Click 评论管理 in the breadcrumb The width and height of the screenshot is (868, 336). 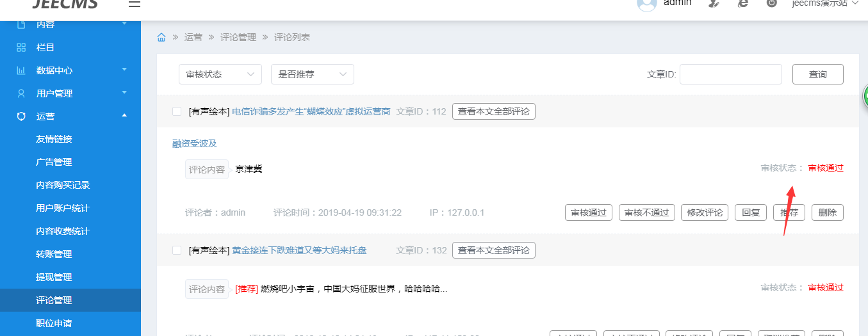click(238, 37)
